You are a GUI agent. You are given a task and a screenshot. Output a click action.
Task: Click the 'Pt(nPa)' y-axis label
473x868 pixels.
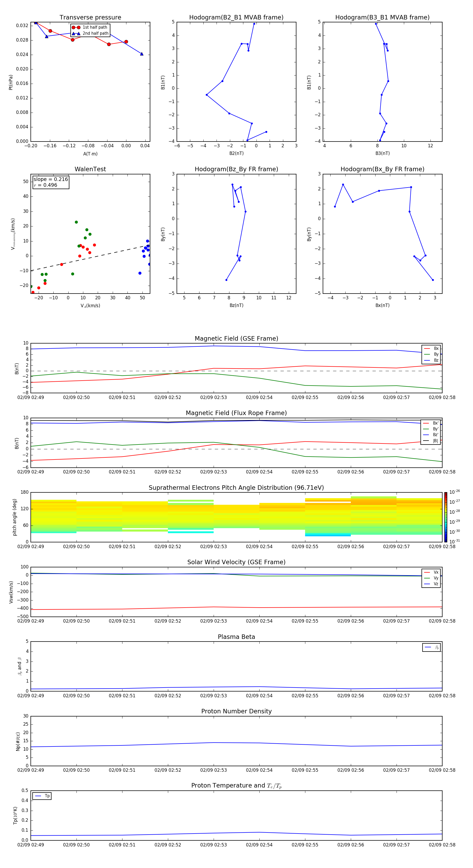(11, 82)
